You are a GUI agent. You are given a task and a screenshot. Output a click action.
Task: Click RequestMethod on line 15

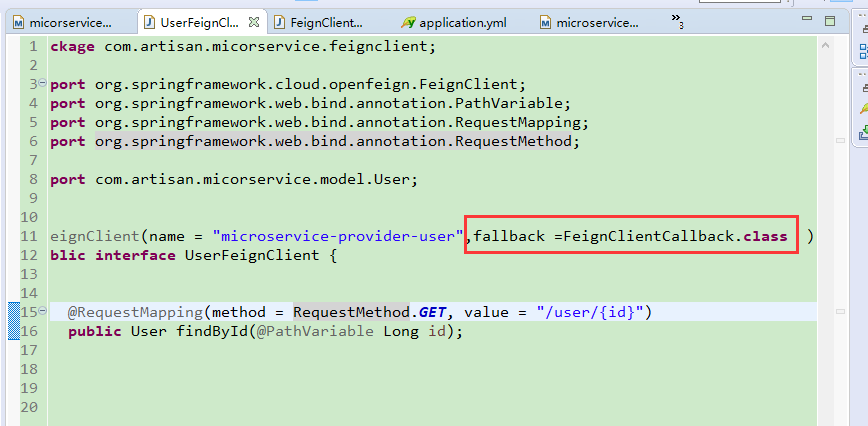coord(352,313)
